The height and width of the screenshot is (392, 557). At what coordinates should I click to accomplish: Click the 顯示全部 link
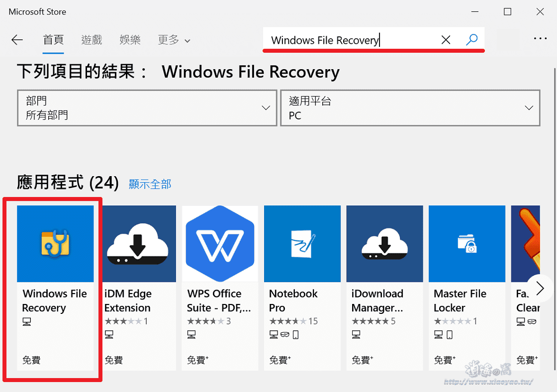pyautogui.click(x=150, y=184)
